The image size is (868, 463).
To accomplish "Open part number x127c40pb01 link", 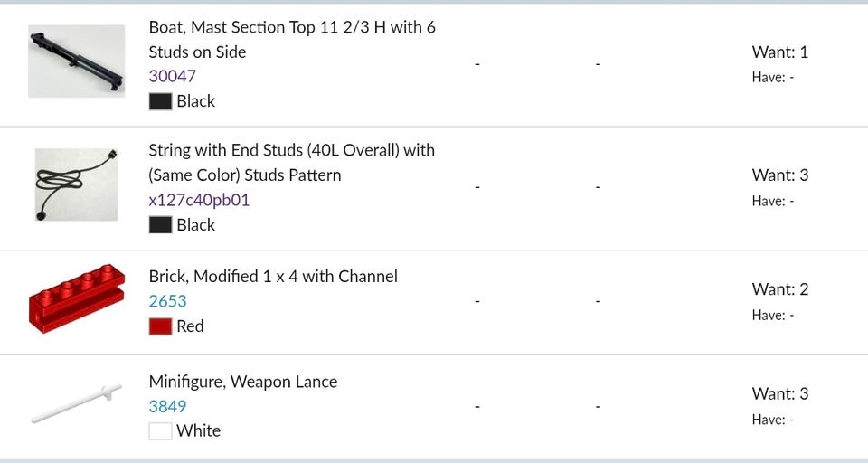I will [199, 200].
